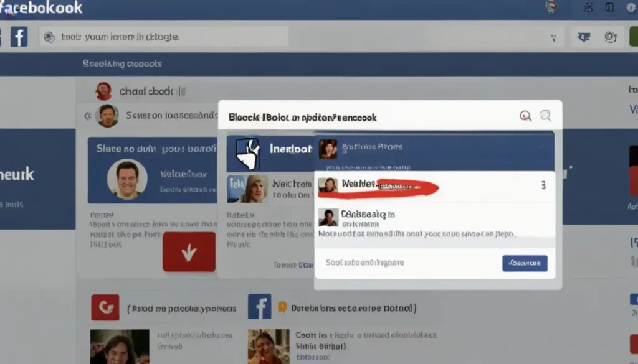The width and height of the screenshot is (638, 364).
Task: Click the red down-arrow button
Action: [x=189, y=252]
